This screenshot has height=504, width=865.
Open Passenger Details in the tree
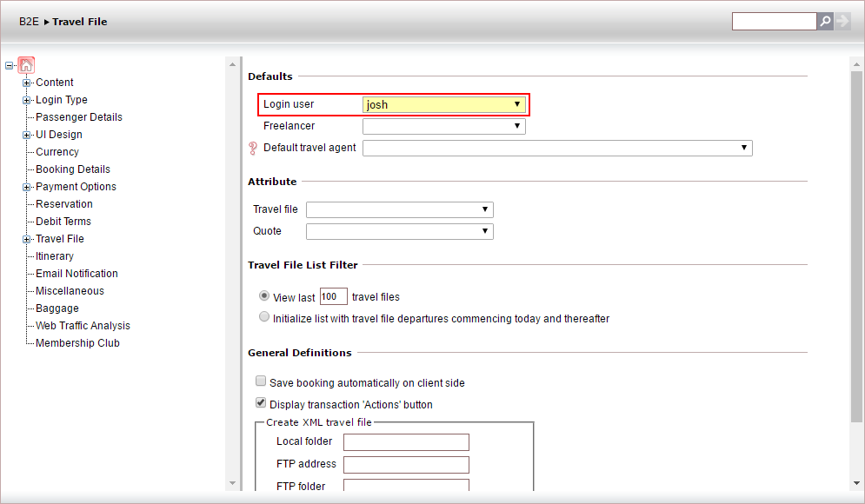click(x=78, y=117)
